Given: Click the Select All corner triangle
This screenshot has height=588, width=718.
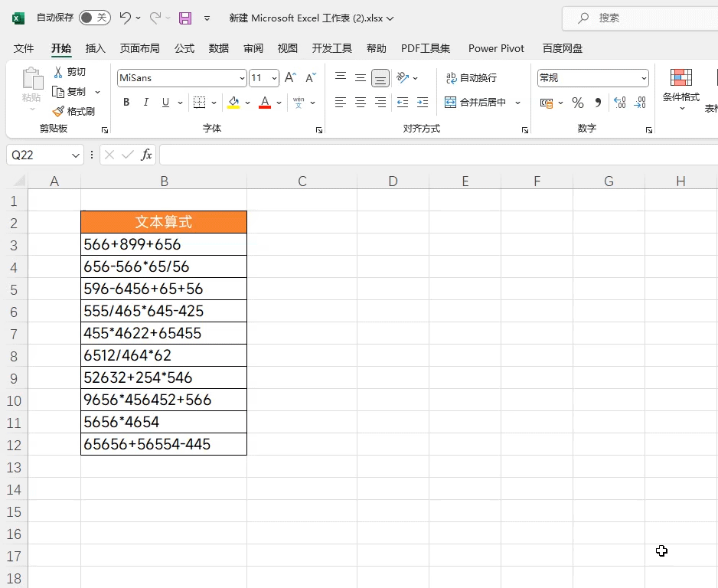Looking at the screenshot, I should tap(18, 181).
